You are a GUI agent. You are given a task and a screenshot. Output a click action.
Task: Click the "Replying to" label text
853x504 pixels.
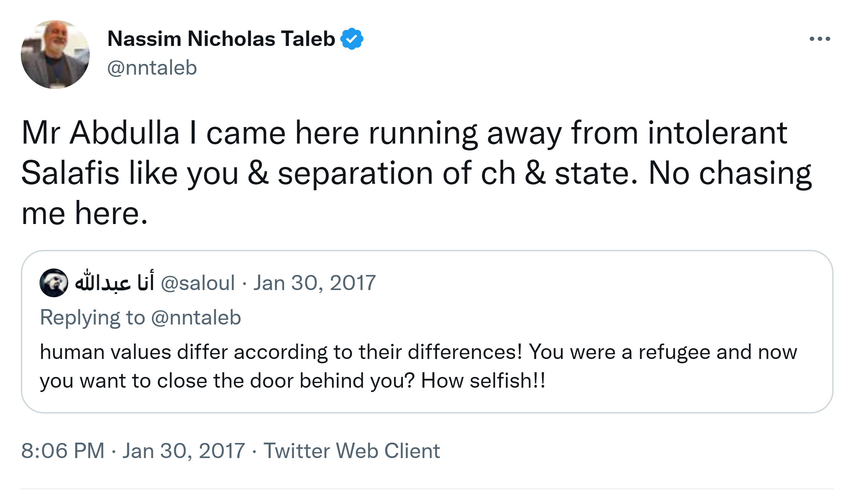point(92,318)
